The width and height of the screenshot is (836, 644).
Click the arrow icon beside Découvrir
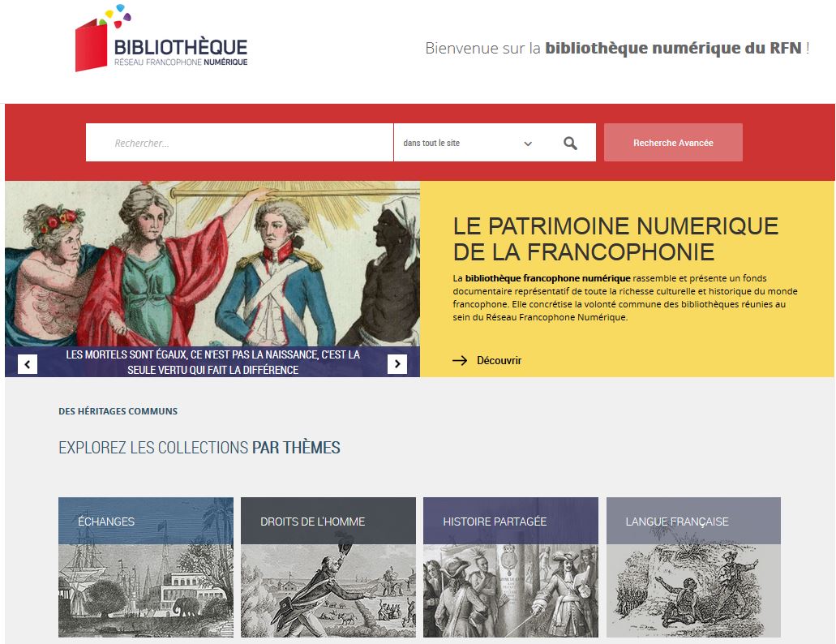point(460,361)
